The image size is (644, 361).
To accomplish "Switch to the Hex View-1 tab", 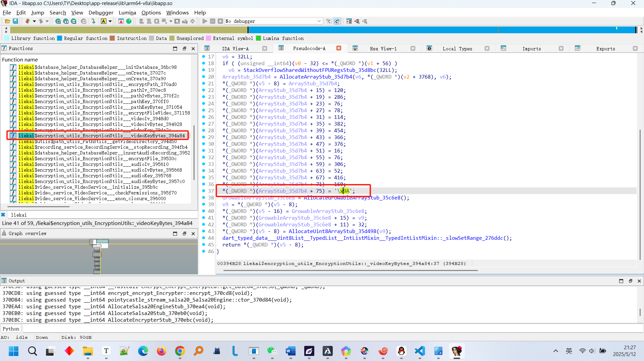I will point(383,49).
